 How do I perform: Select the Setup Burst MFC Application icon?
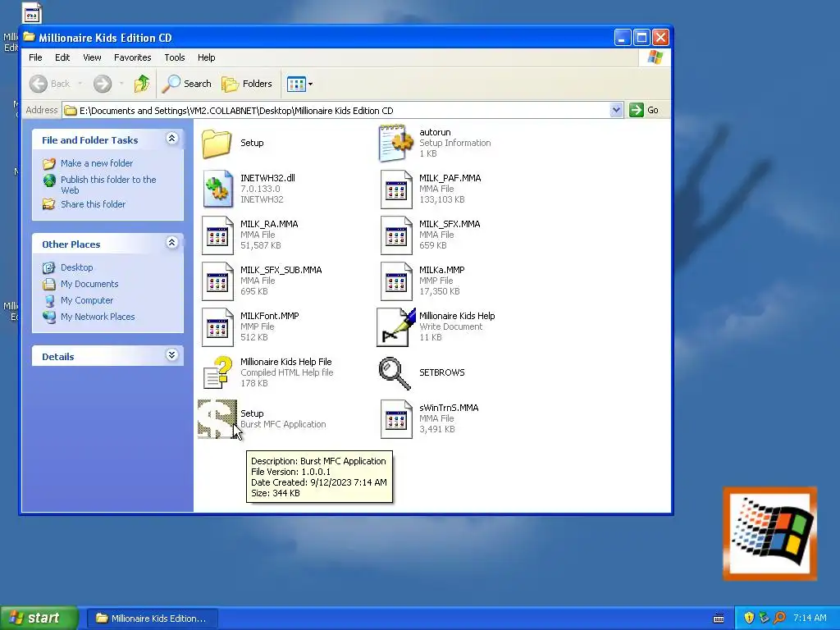point(217,419)
